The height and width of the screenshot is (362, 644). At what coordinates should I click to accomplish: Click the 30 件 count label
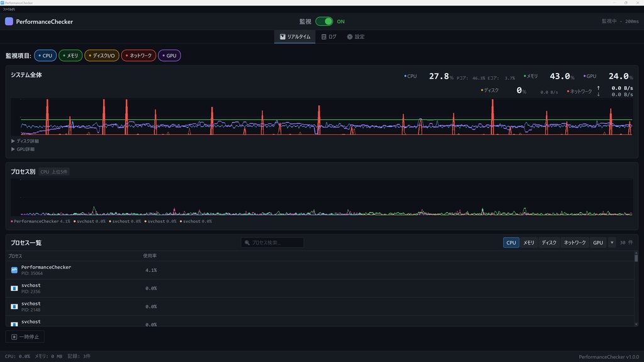[x=626, y=243]
